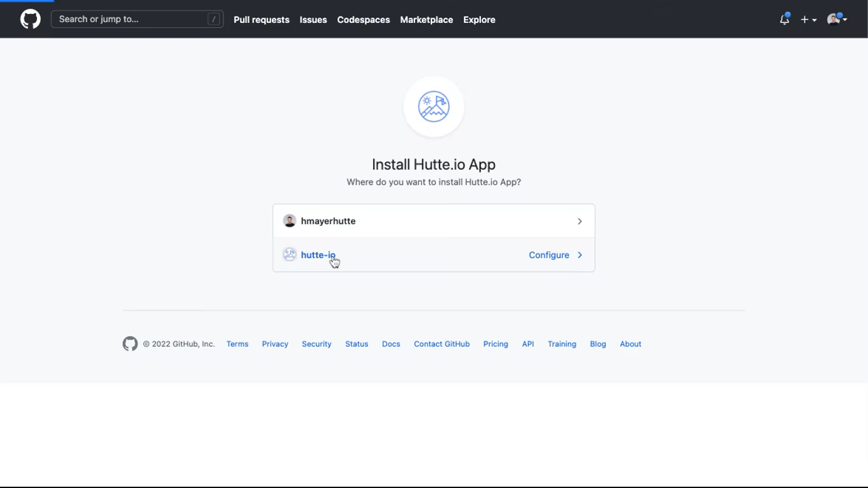This screenshot has height=488, width=868.
Task: Click hutte-io organization avatar icon
Action: click(x=290, y=255)
